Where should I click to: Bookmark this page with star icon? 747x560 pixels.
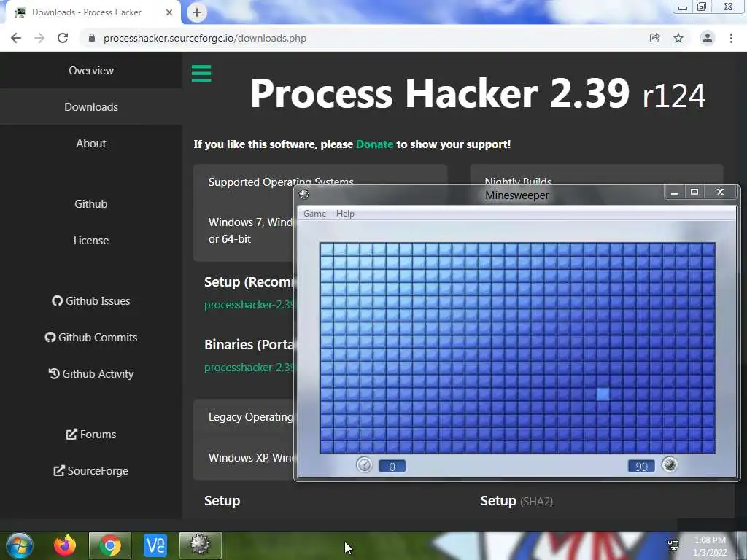pos(678,38)
